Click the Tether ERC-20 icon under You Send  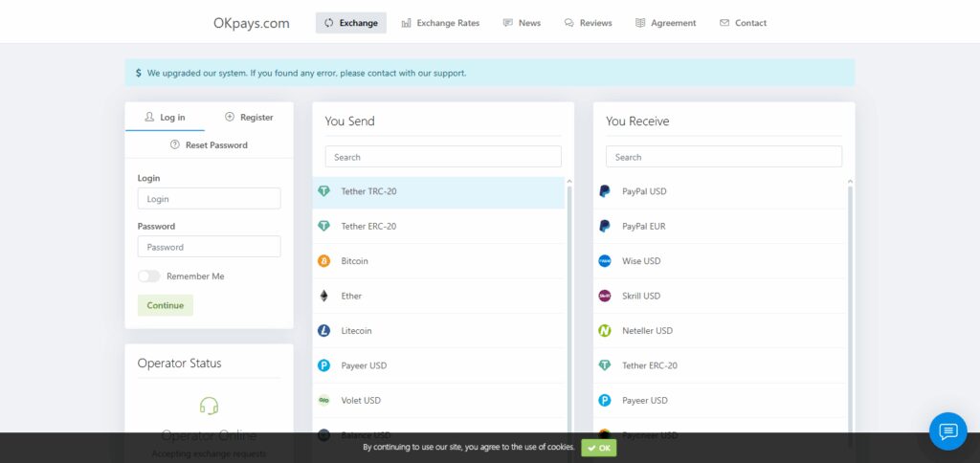[x=323, y=226]
